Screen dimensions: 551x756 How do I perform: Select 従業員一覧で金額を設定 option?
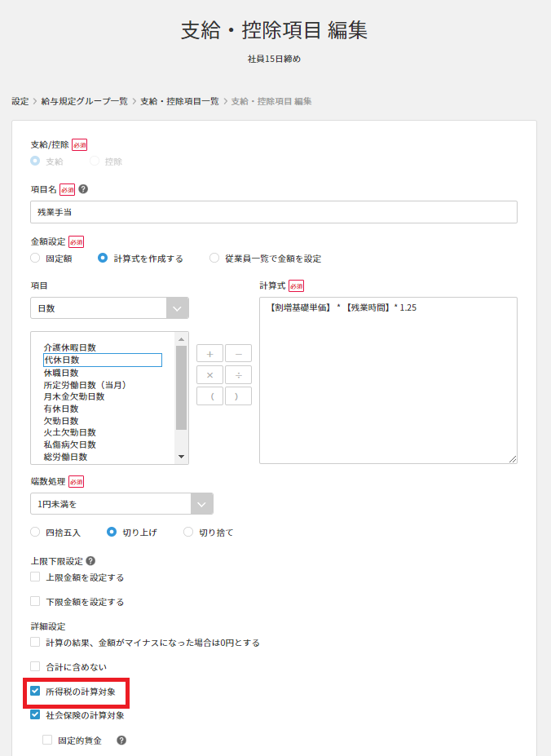click(214, 258)
